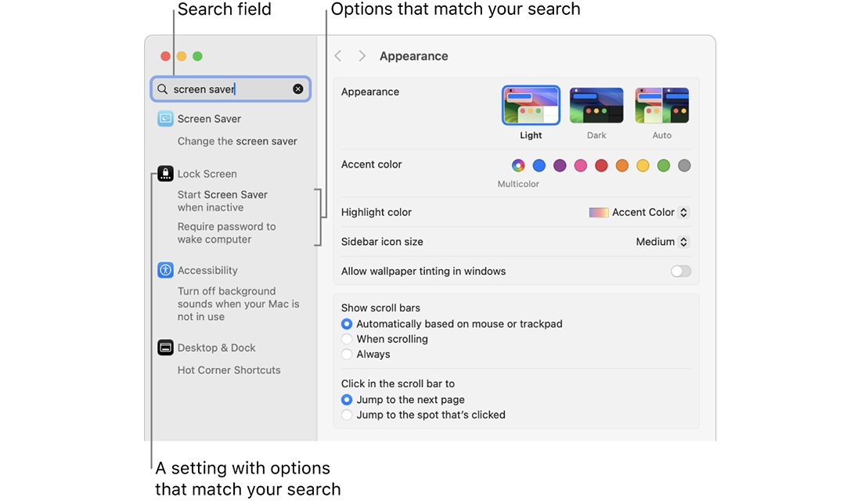This screenshot has width=861, height=504.
Task: Choose the Auto appearance thumbnail
Action: pyautogui.click(x=662, y=106)
